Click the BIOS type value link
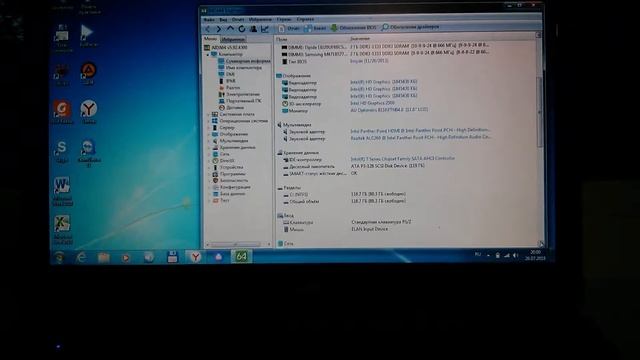The width and height of the screenshot is (640, 360). click(x=369, y=61)
